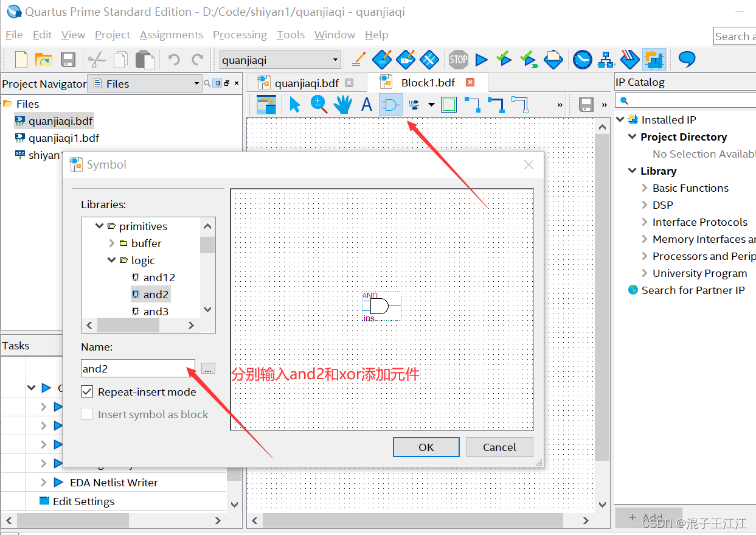The width and height of the screenshot is (756, 535).
Task: Open the Chip Planner icon
Action: click(x=429, y=60)
